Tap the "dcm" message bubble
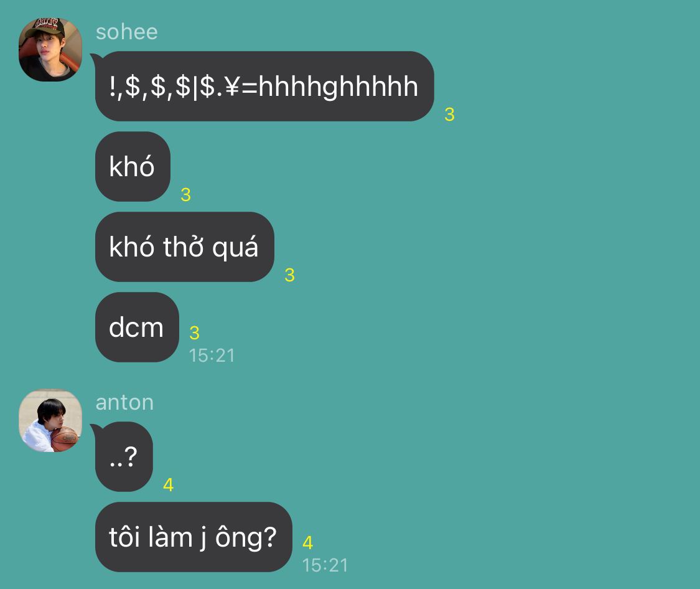 [137, 327]
